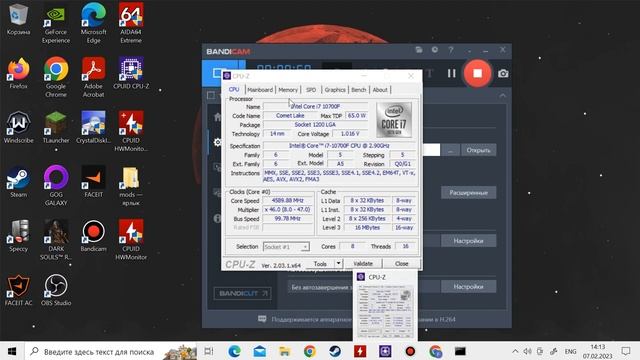
Task: Switch to the Mainboard tab in CPU-Z
Action: point(260,90)
